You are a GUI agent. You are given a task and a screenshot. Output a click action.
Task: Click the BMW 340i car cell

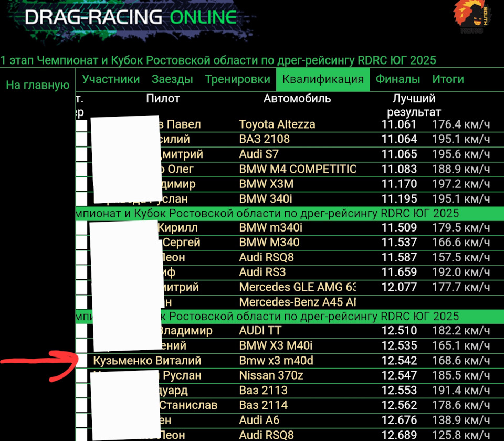[266, 199]
